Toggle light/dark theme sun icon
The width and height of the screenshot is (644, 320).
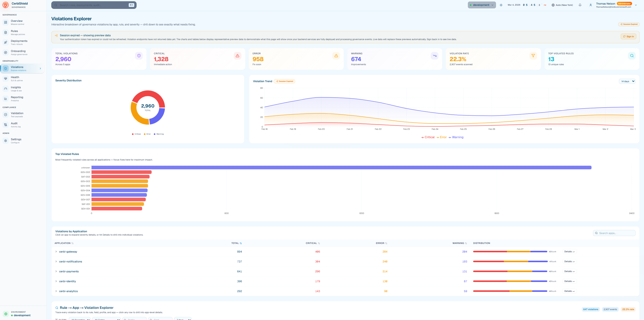pos(501,5)
